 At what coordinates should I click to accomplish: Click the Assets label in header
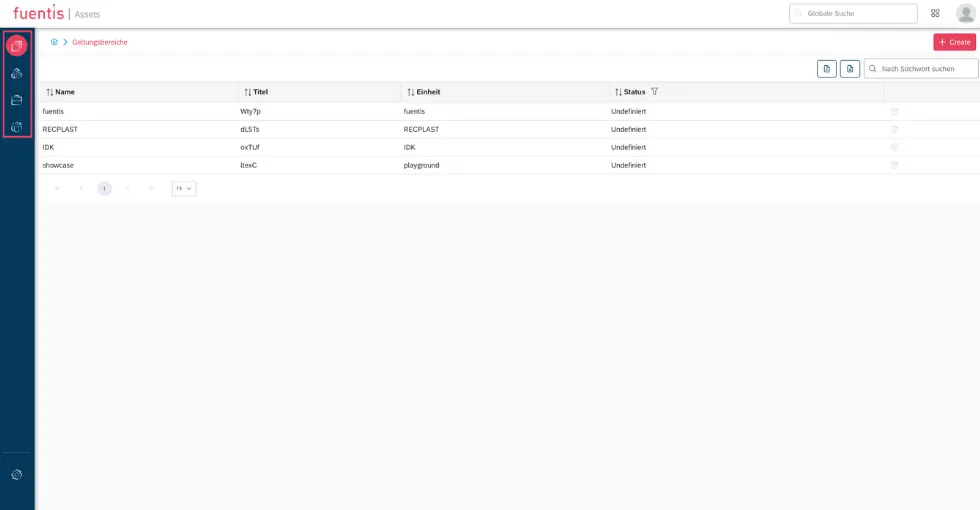(x=87, y=14)
